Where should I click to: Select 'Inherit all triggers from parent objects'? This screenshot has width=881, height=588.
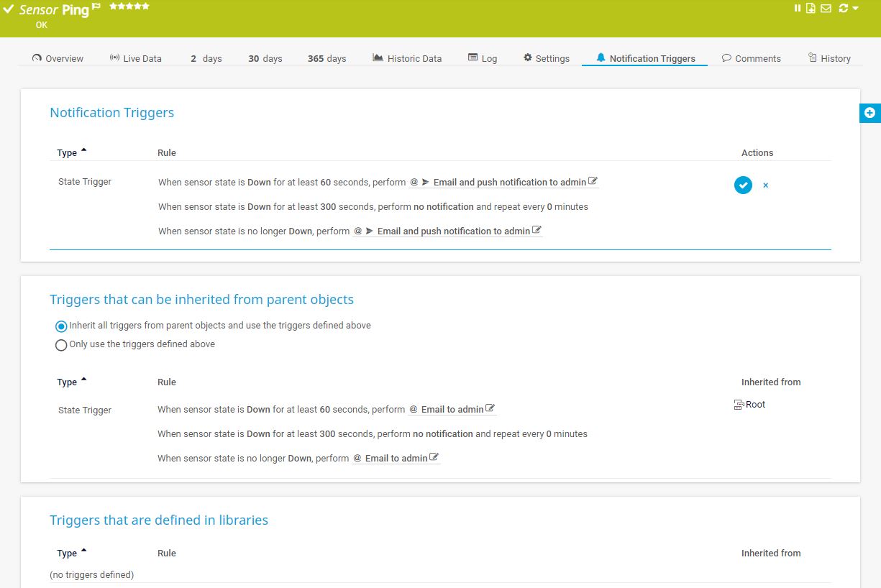coord(61,326)
